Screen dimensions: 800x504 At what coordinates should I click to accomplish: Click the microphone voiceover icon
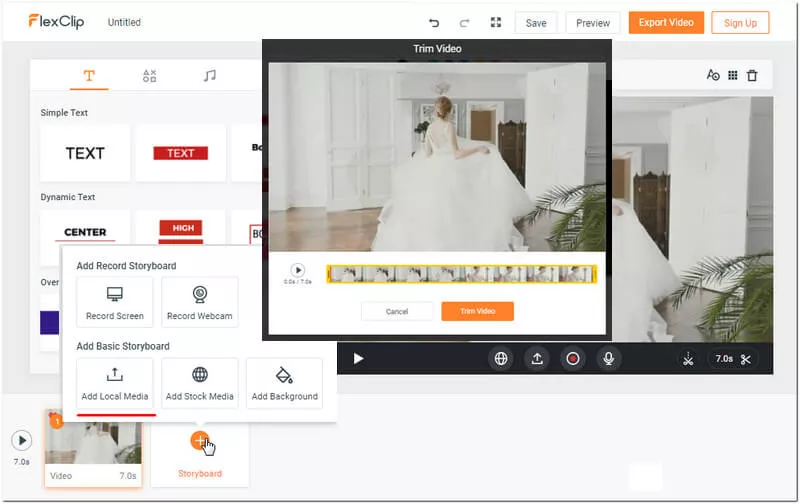click(608, 359)
